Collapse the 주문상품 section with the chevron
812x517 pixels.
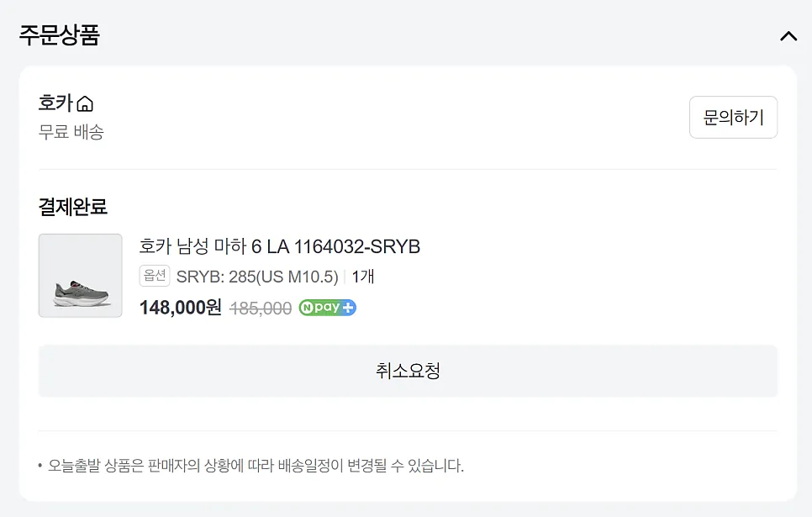point(788,36)
